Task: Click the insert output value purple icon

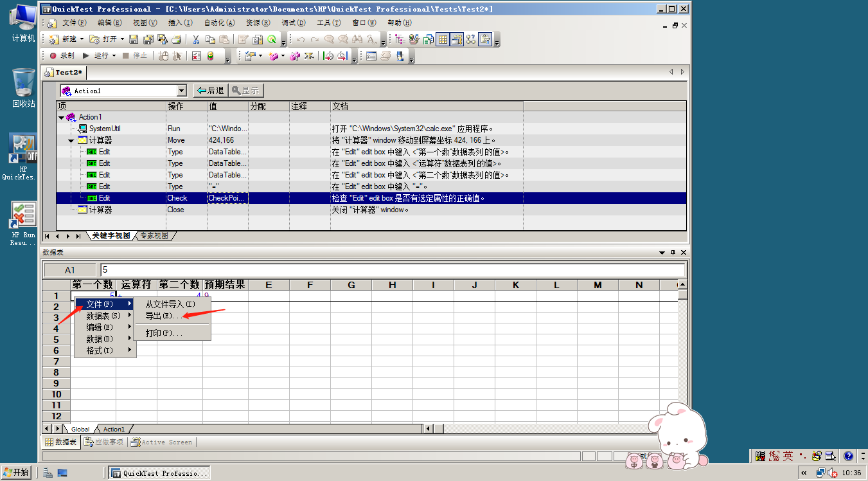Action: [274, 56]
